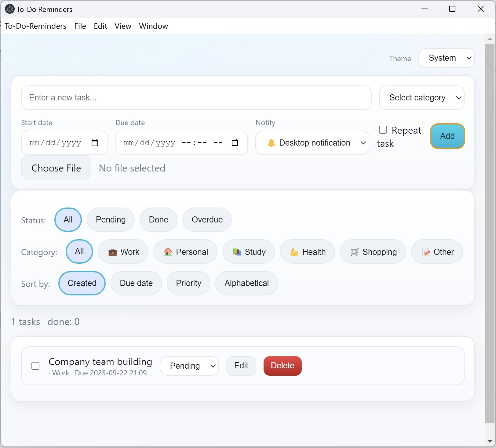Filter by the Shopping cart category

(x=373, y=252)
